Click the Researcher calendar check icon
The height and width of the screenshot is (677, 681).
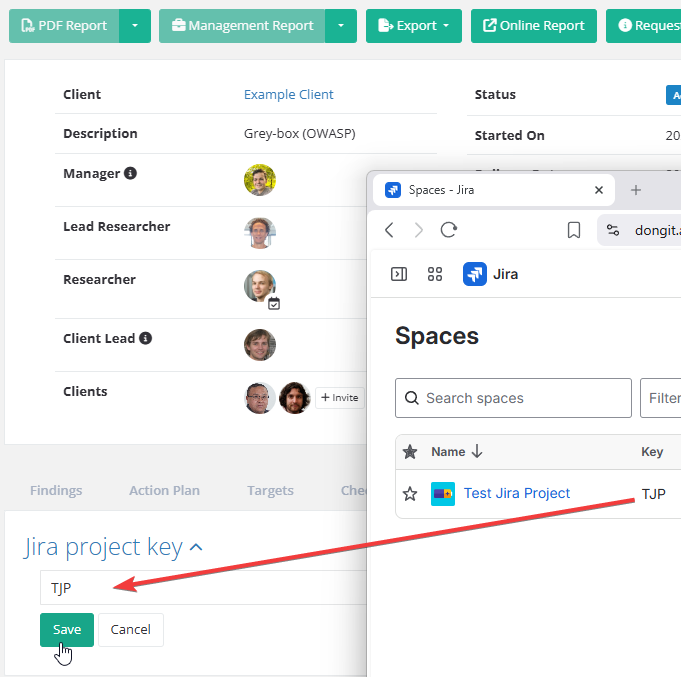click(274, 304)
